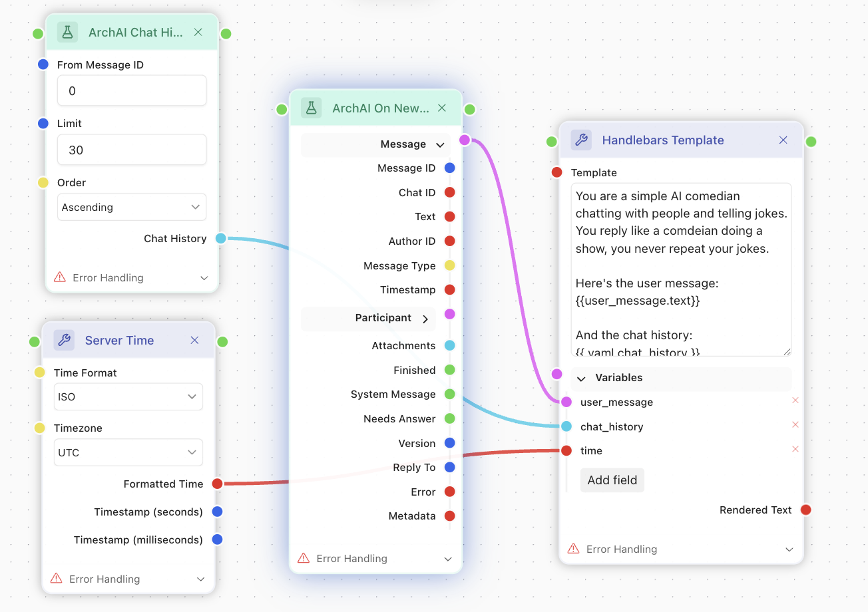Click the wrench icon on Handlebars Template node
The width and height of the screenshot is (868, 612).
[581, 140]
